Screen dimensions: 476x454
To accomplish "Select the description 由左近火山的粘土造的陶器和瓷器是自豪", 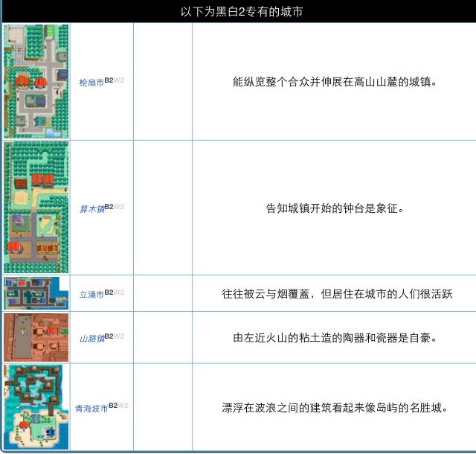I will [x=335, y=338].
